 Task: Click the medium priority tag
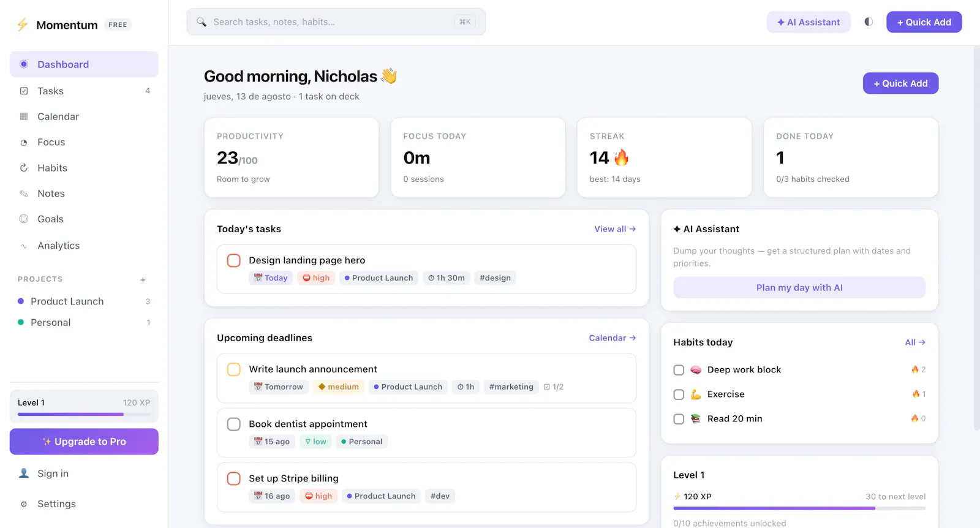point(339,387)
